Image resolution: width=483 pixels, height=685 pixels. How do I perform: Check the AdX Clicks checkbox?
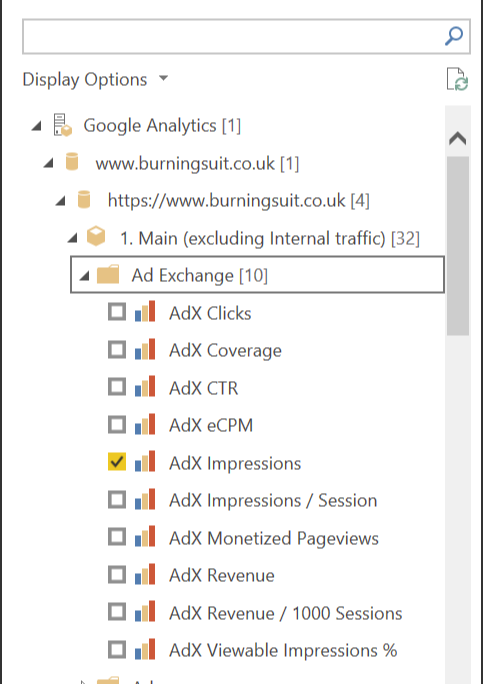tap(117, 312)
